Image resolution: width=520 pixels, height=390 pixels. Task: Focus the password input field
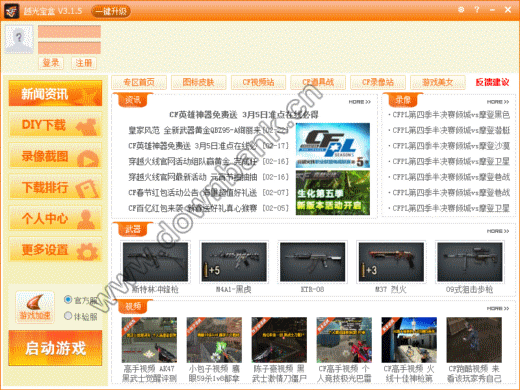[69, 48]
